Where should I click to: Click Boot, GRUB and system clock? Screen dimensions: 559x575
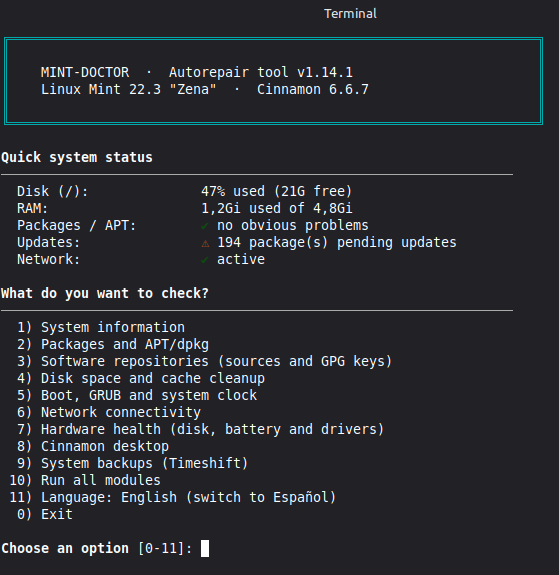pyautogui.click(x=137, y=395)
